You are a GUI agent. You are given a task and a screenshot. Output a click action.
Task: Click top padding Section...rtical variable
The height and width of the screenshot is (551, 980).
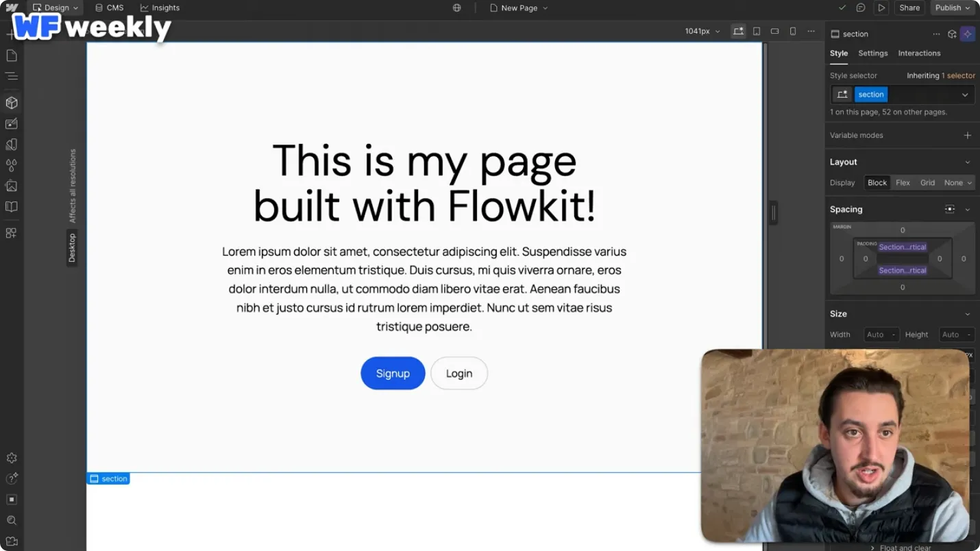[x=903, y=247]
